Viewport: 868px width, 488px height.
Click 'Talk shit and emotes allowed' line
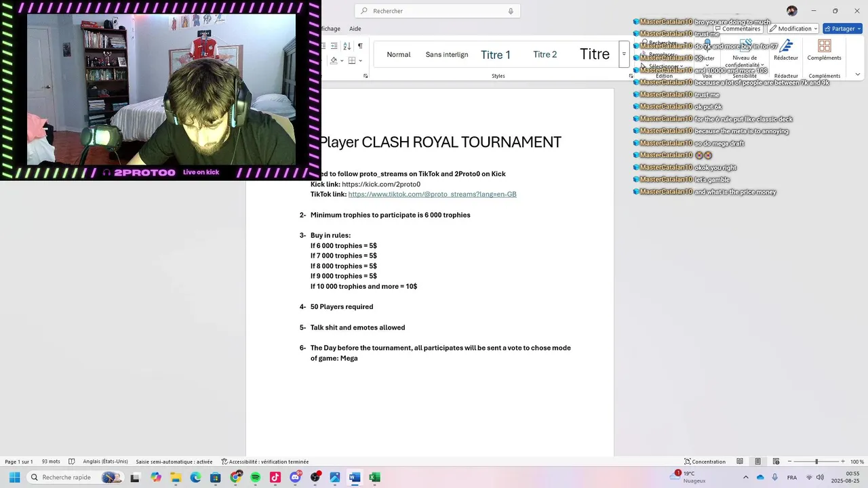357,327
